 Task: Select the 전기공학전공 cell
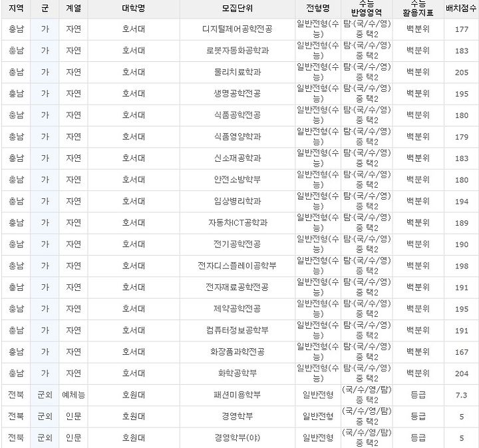pyautogui.click(x=238, y=244)
